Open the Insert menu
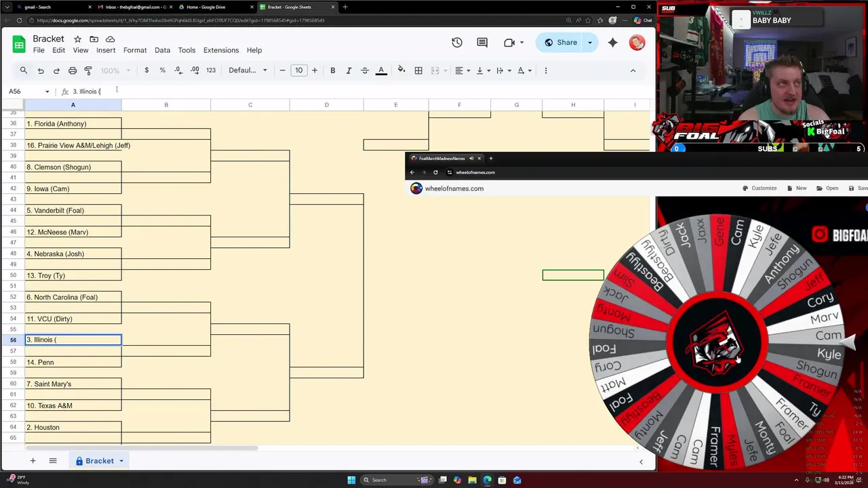The width and height of the screenshot is (868, 488). [106, 50]
